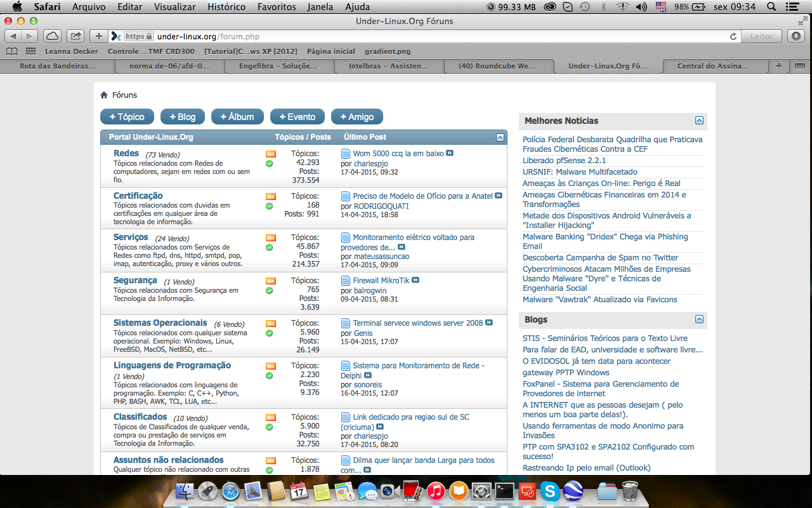This screenshot has width=812, height=508.
Task: Jump to last post arrow after 'Firewall MikroTik'
Action: click(x=416, y=280)
